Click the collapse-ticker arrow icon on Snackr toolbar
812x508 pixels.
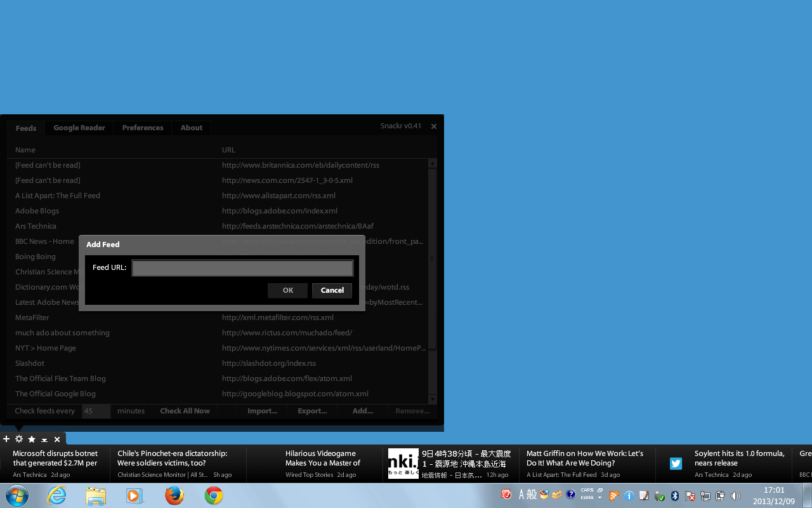(44, 439)
